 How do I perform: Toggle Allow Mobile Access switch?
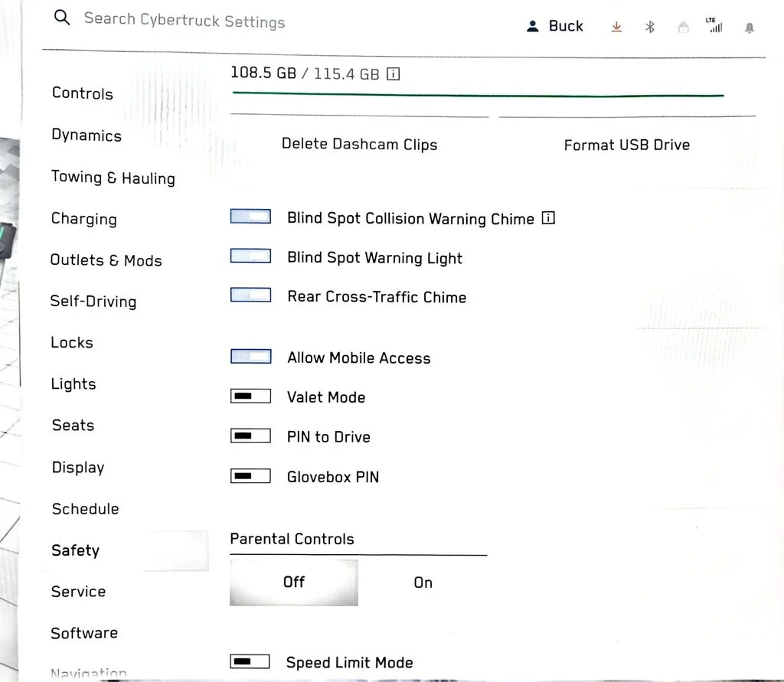tap(250, 357)
